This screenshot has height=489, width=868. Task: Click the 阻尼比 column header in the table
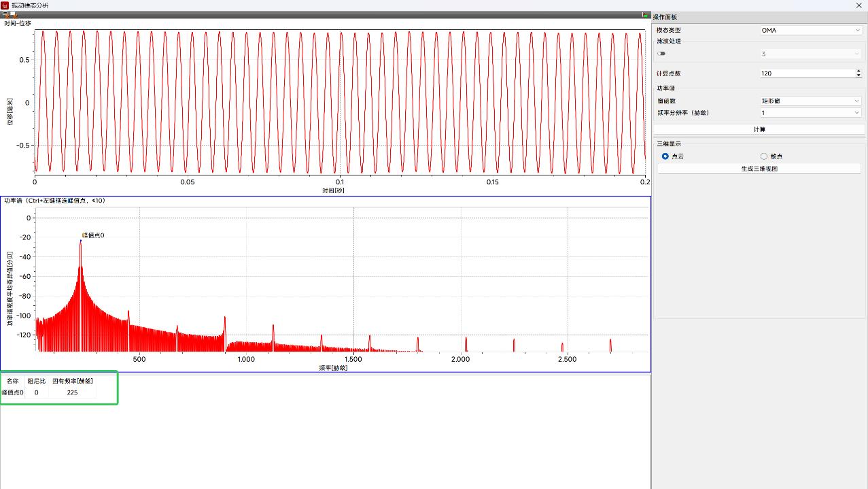click(36, 381)
